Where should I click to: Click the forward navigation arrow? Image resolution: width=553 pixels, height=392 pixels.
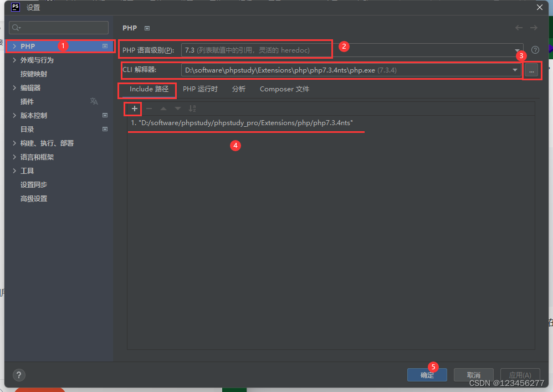533,28
